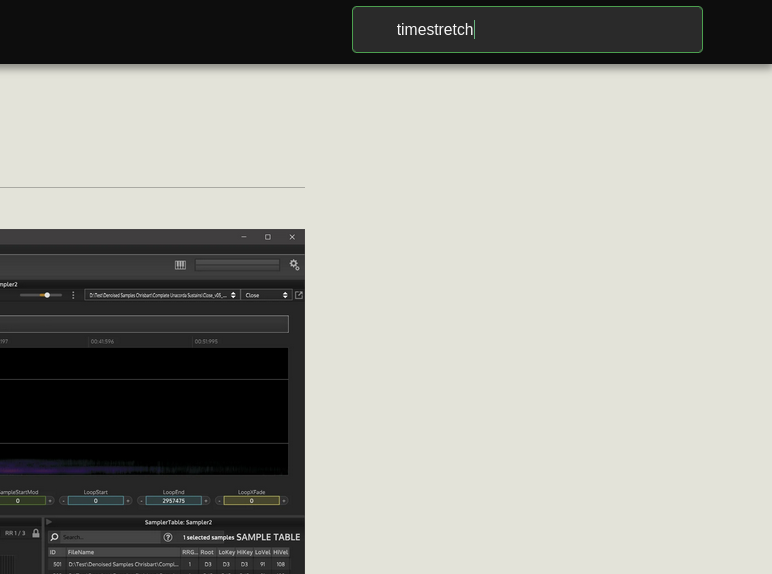
Task: Click the yellow LoopXFade value field
Action: pos(251,501)
